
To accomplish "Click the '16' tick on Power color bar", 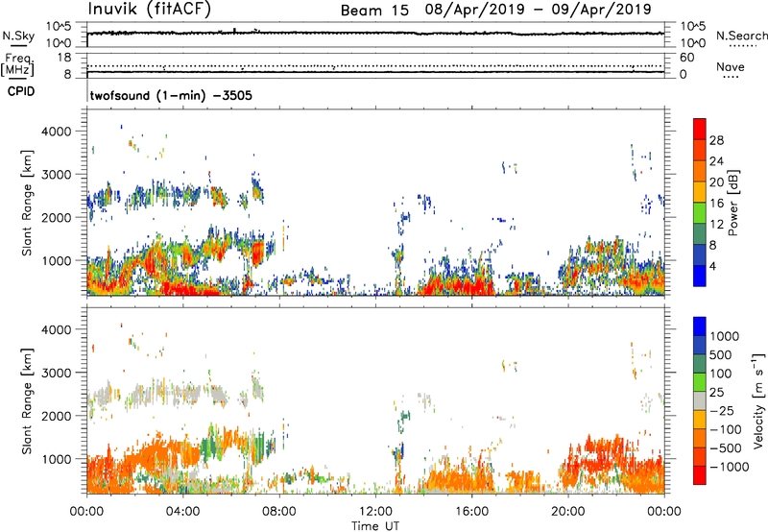I will [716, 204].
